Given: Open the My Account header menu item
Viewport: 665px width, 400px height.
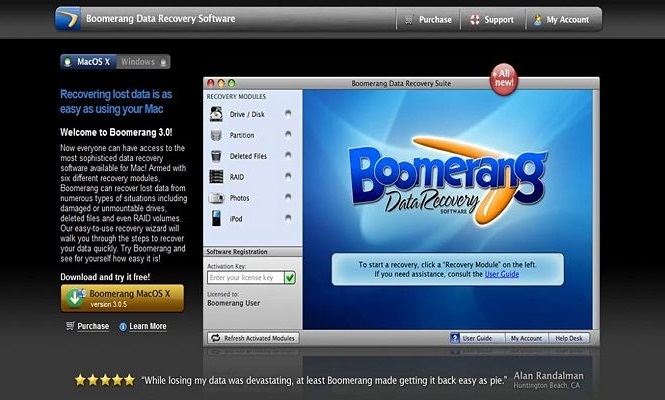Looking at the screenshot, I should pyautogui.click(x=563, y=20).
